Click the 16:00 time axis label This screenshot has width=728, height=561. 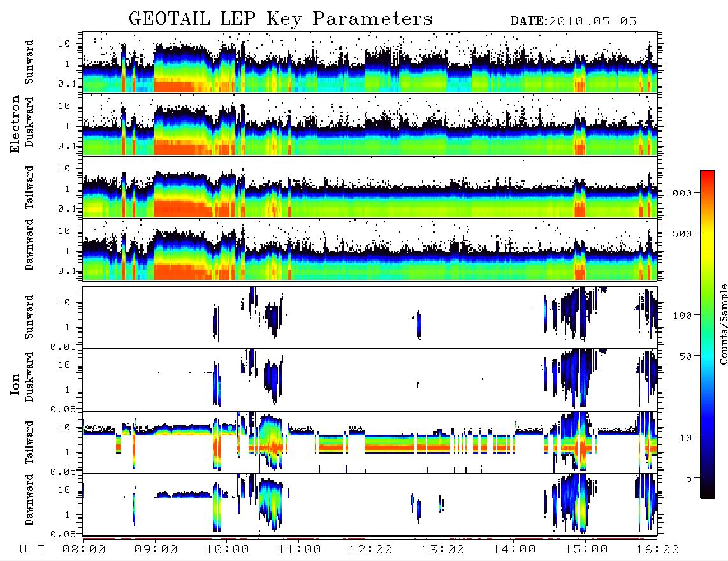pos(658,550)
